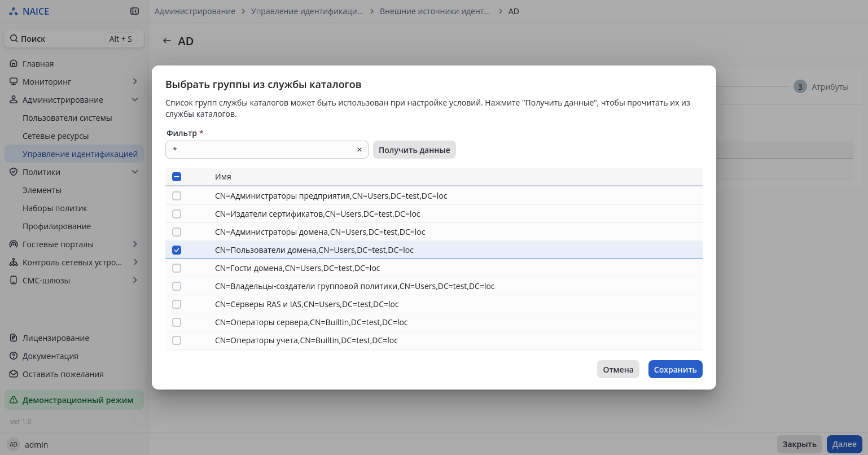Expand the Мониторинг menu chevron

135,82
